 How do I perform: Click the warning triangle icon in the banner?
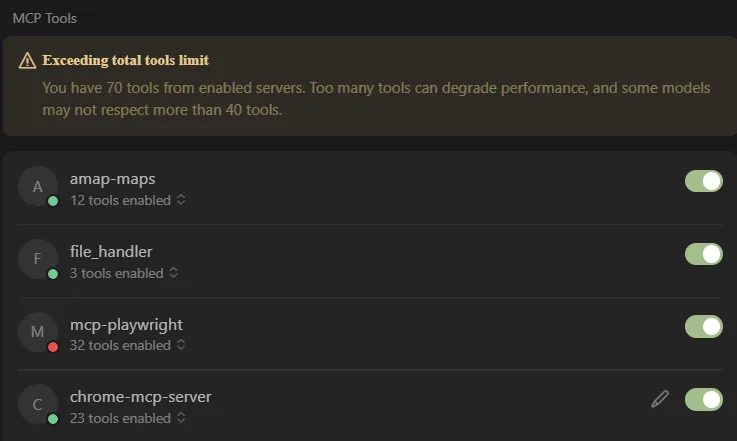(27, 61)
